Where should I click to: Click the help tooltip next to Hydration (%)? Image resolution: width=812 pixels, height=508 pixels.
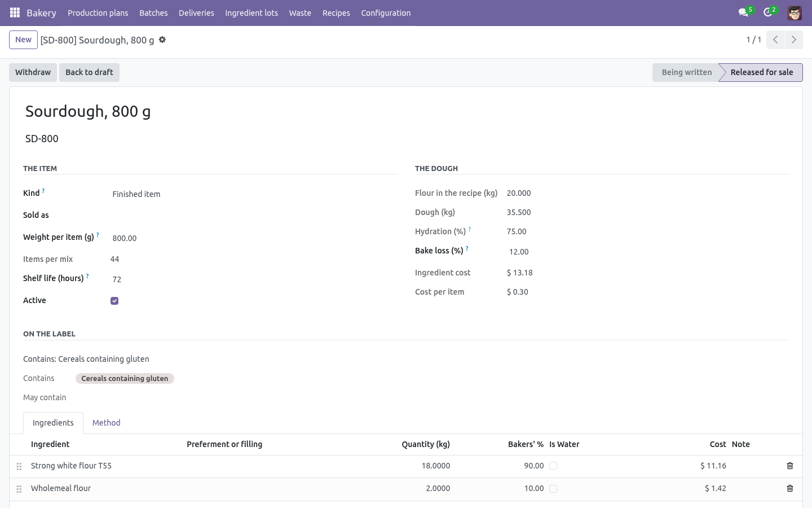click(470, 229)
